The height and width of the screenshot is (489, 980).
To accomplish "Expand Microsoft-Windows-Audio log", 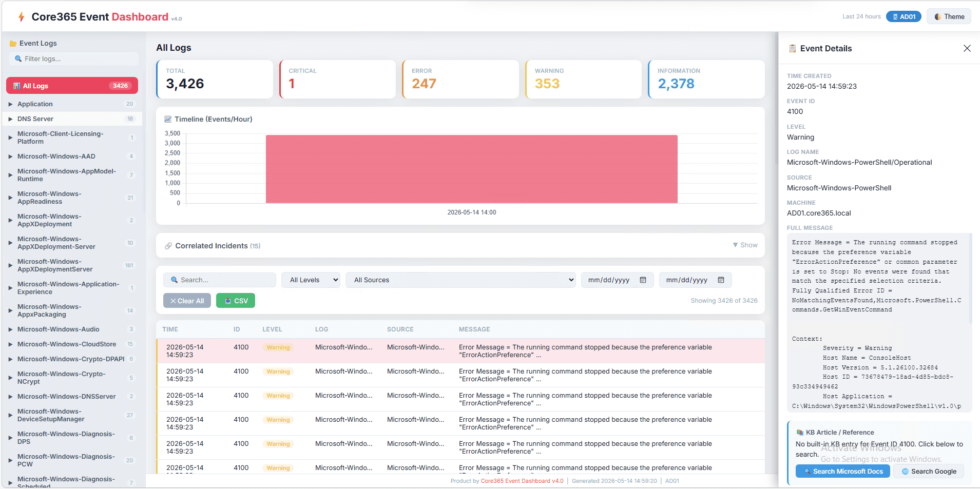I will (10, 329).
